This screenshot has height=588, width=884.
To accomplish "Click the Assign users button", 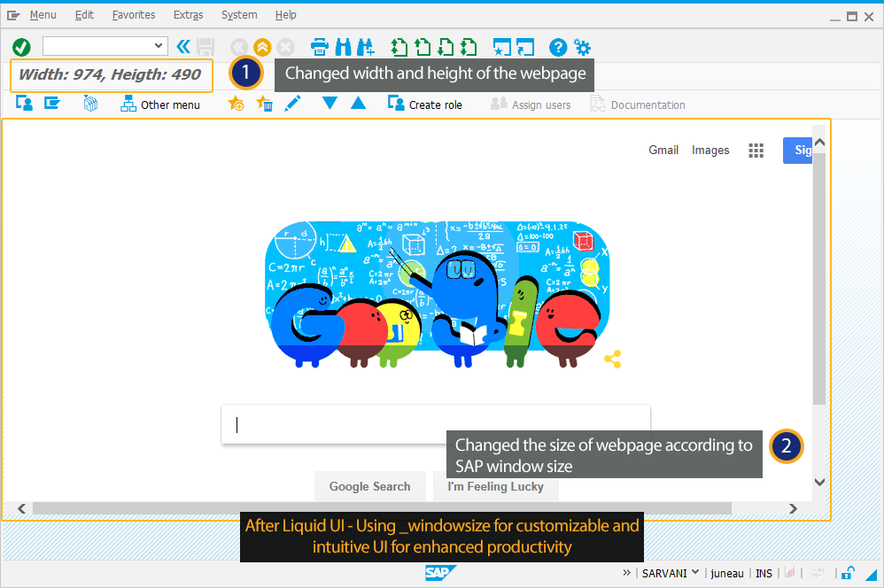I will click(x=531, y=104).
